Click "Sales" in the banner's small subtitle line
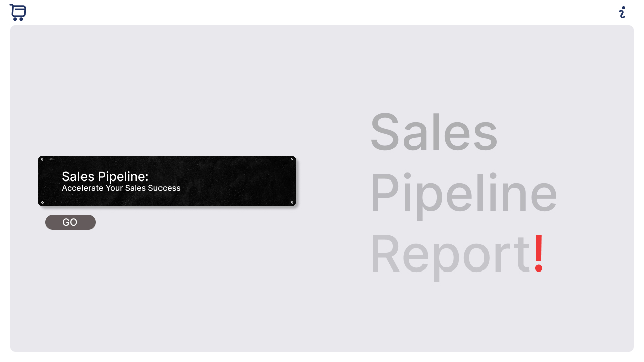This screenshot has height=362, width=644. tap(136, 188)
